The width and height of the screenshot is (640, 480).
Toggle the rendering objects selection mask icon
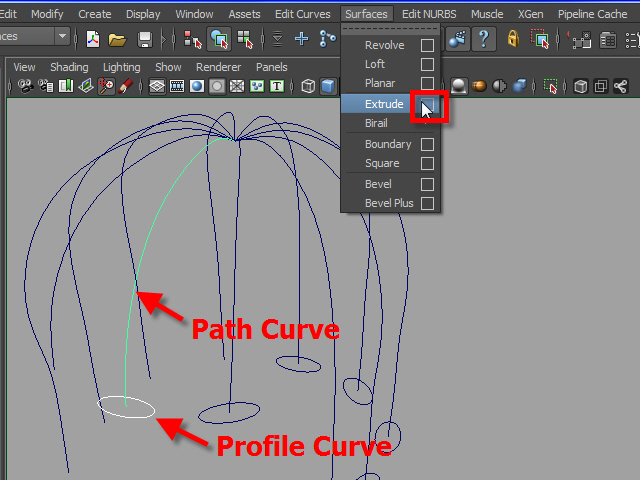pos(458,39)
